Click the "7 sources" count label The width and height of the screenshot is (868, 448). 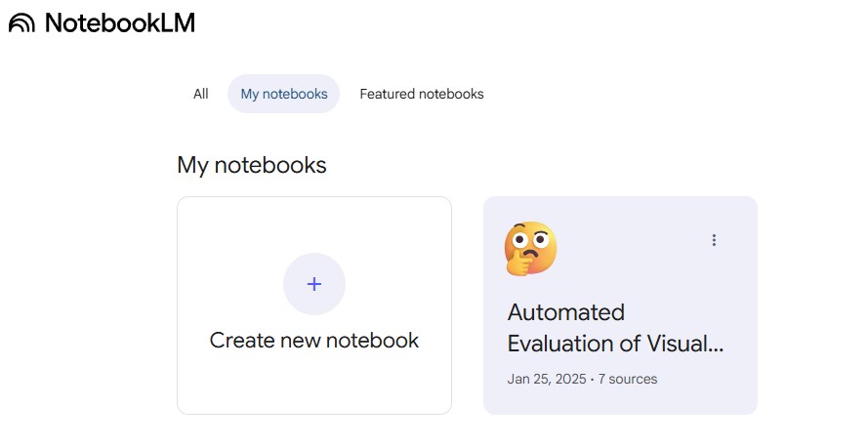coord(627,379)
